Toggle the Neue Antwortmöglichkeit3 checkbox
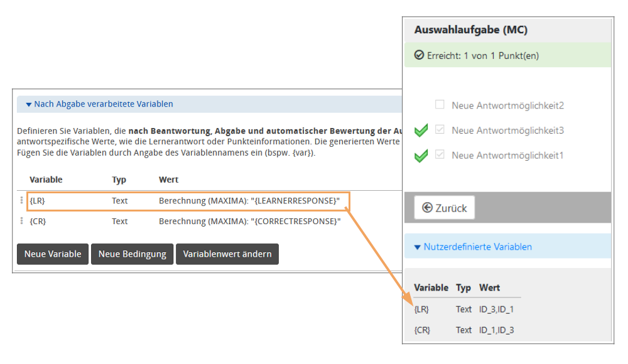The image size is (628, 364). [x=440, y=130]
